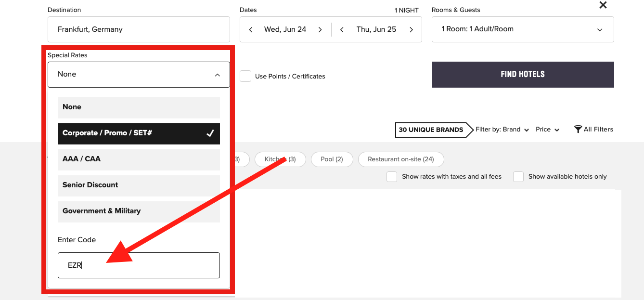
Task: Toggle Show rates with taxes and all fees
Action: pos(392,177)
